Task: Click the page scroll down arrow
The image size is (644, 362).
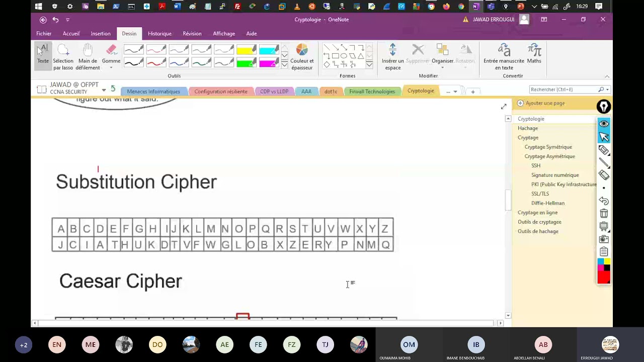Action: [x=508, y=316]
